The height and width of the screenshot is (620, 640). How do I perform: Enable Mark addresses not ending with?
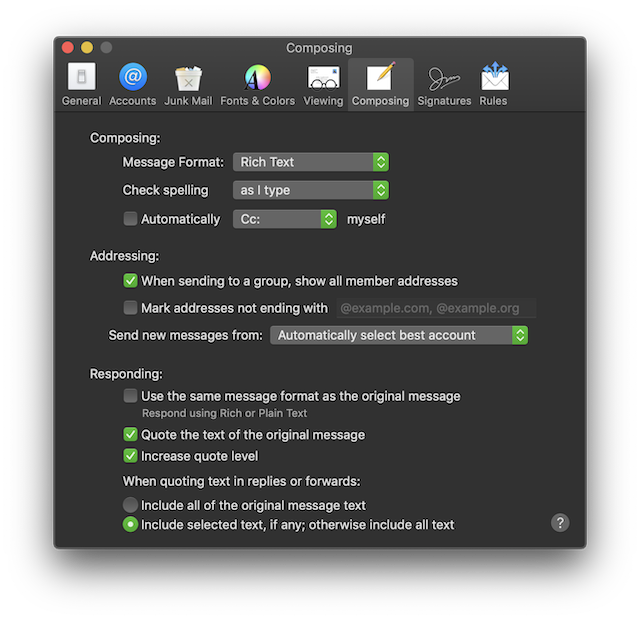[x=130, y=308]
